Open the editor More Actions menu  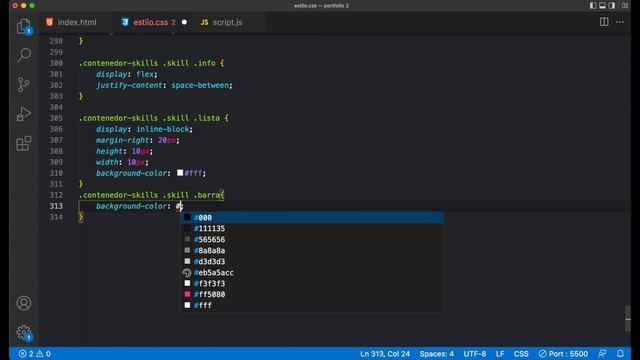click(x=620, y=22)
